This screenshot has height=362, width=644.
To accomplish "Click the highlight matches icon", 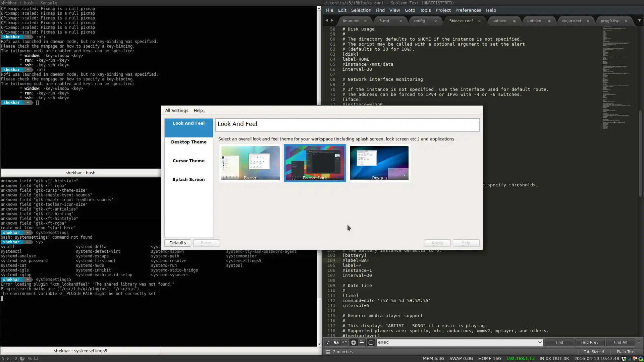I will (x=371, y=342).
